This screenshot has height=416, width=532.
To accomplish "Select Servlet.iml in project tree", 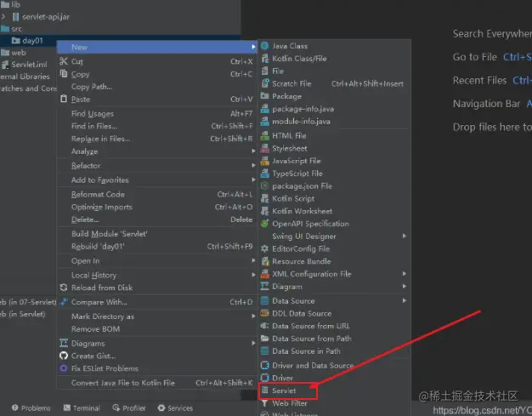I will (25, 65).
